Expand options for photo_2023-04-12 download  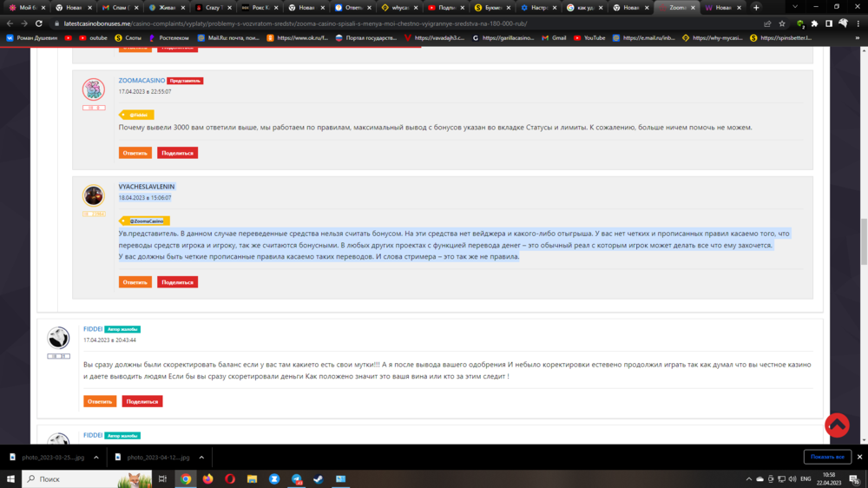point(201,457)
